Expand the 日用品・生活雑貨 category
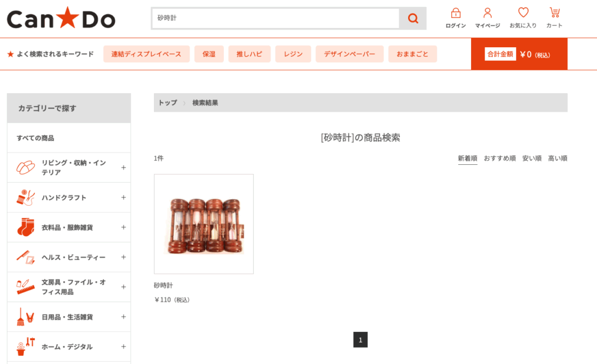597x364 pixels. tap(124, 317)
